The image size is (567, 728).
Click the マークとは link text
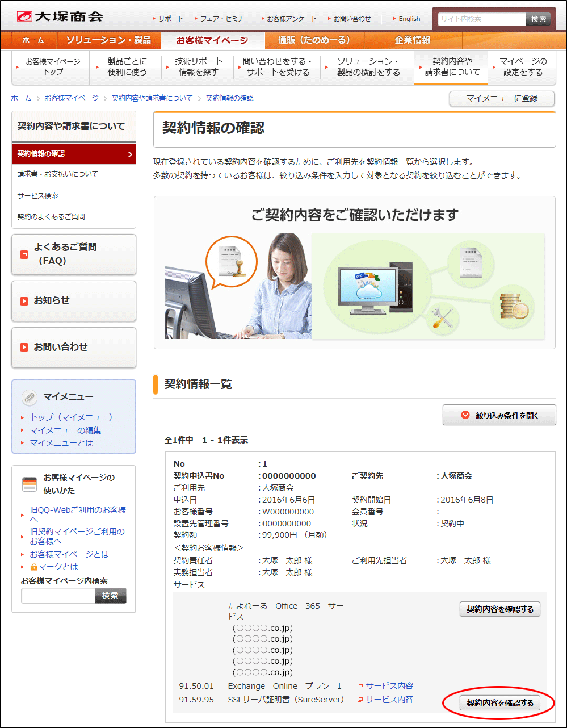pyautogui.click(x=58, y=567)
